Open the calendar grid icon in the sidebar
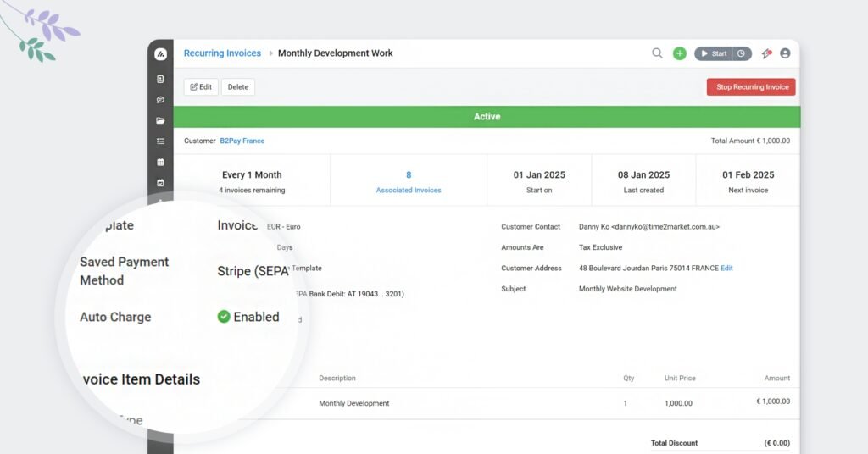The height and width of the screenshot is (454, 868). [160, 162]
